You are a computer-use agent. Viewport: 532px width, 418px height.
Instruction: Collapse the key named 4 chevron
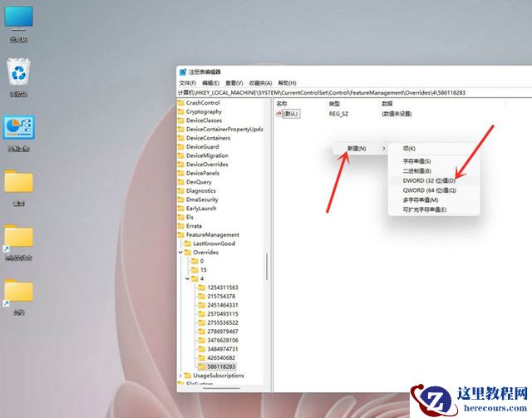pyautogui.click(x=187, y=278)
